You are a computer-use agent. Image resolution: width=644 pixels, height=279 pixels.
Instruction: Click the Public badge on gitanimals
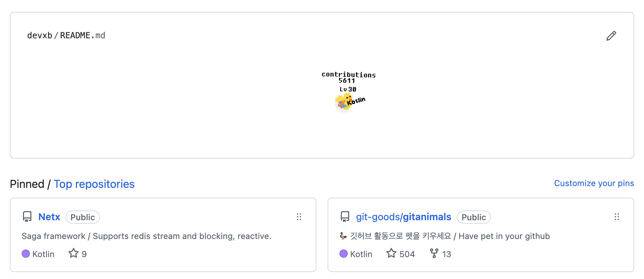pos(474,217)
